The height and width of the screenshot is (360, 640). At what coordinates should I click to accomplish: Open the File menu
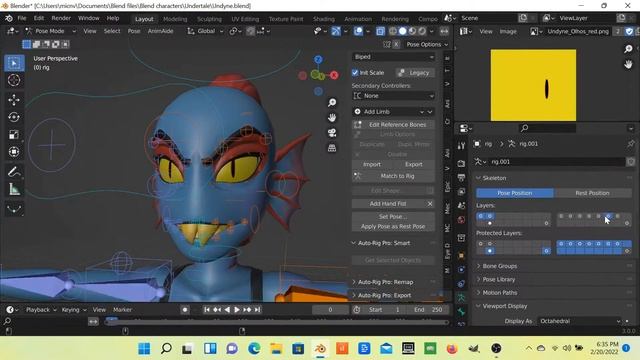22,18
